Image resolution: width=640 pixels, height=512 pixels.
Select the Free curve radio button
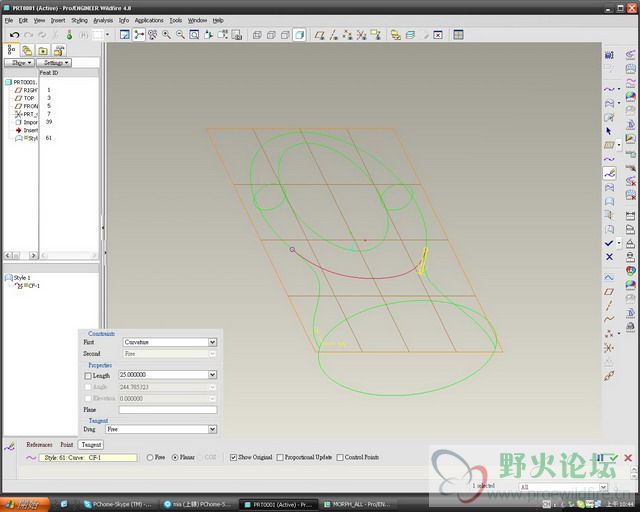pos(150,458)
